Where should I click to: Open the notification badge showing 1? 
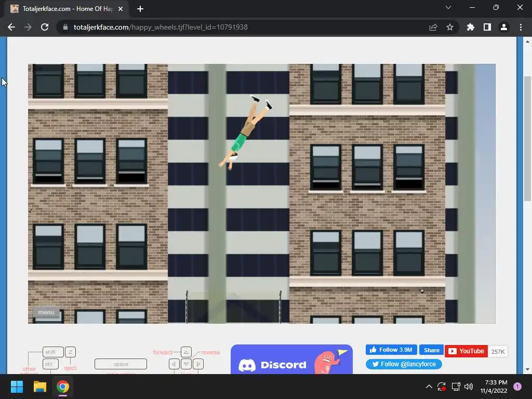point(517,387)
